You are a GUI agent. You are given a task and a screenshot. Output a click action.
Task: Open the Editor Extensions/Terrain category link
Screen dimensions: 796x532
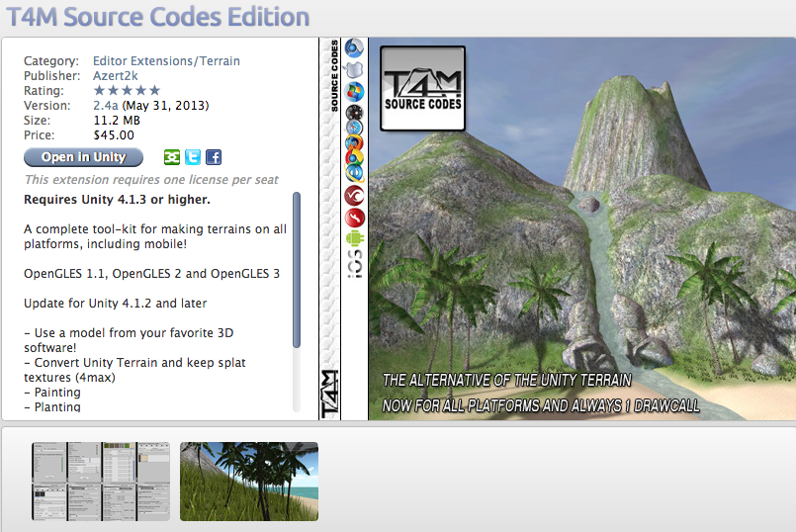tap(166, 61)
